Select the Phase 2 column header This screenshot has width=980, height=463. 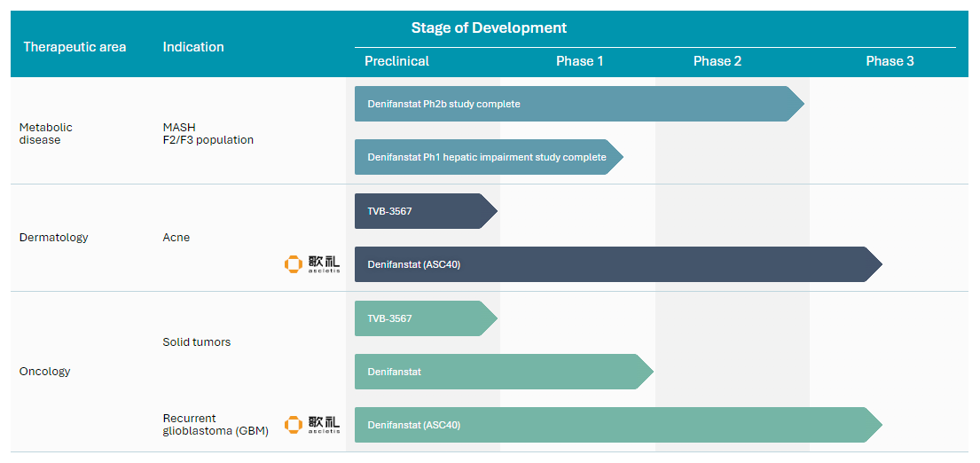tap(717, 61)
